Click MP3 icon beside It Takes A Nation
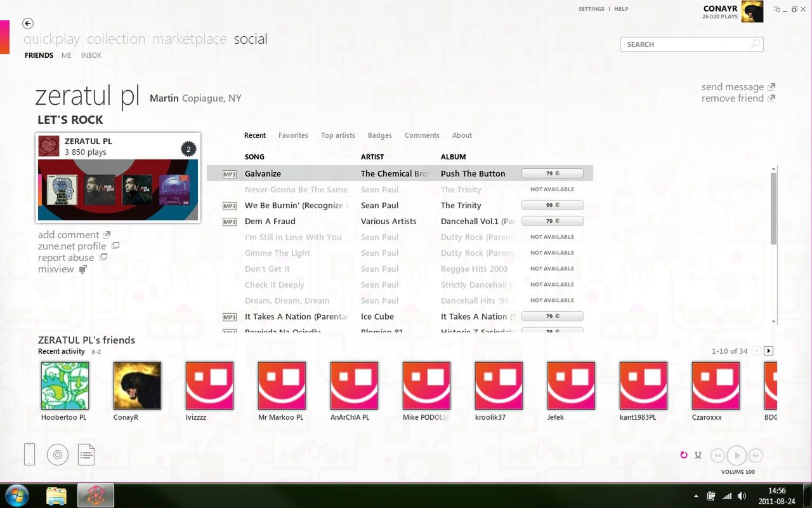This screenshot has height=508, width=812. point(230,317)
